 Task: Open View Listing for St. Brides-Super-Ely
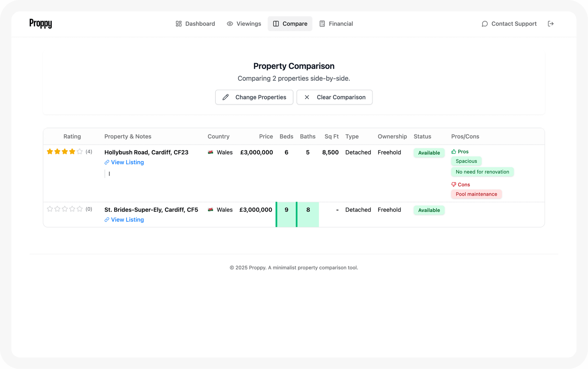[x=124, y=220]
